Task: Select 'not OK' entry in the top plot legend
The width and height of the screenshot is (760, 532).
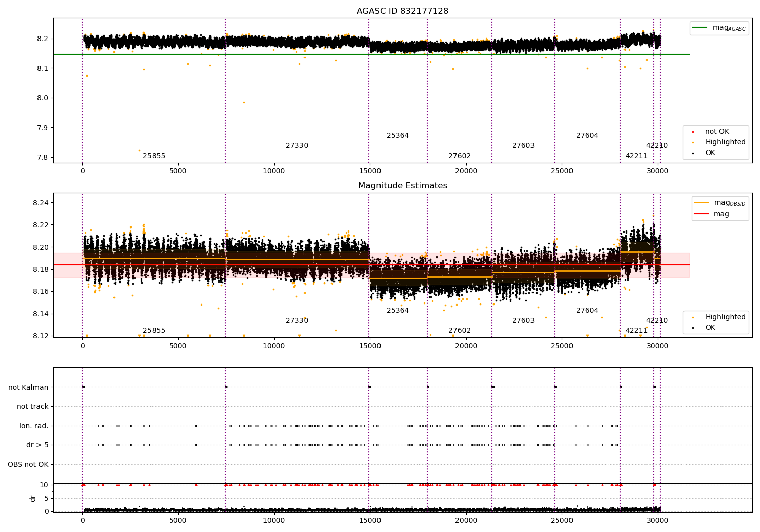Action: click(x=717, y=132)
